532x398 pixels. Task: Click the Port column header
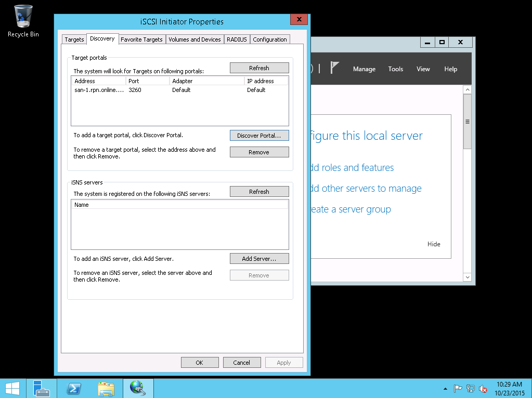coord(147,81)
